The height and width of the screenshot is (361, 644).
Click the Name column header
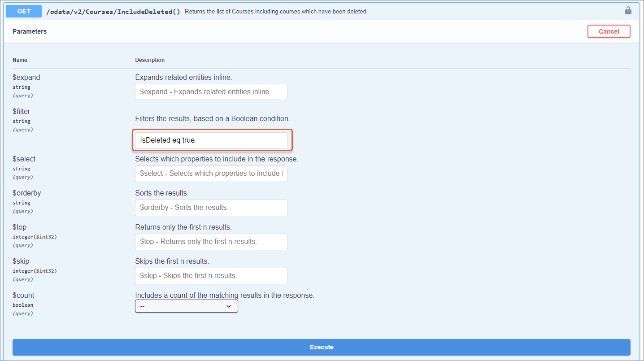(20, 60)
